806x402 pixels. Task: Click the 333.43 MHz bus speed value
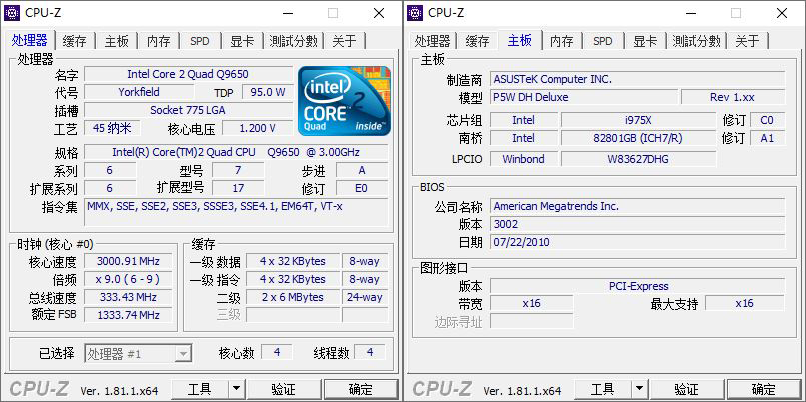click(x=128, y=297)
